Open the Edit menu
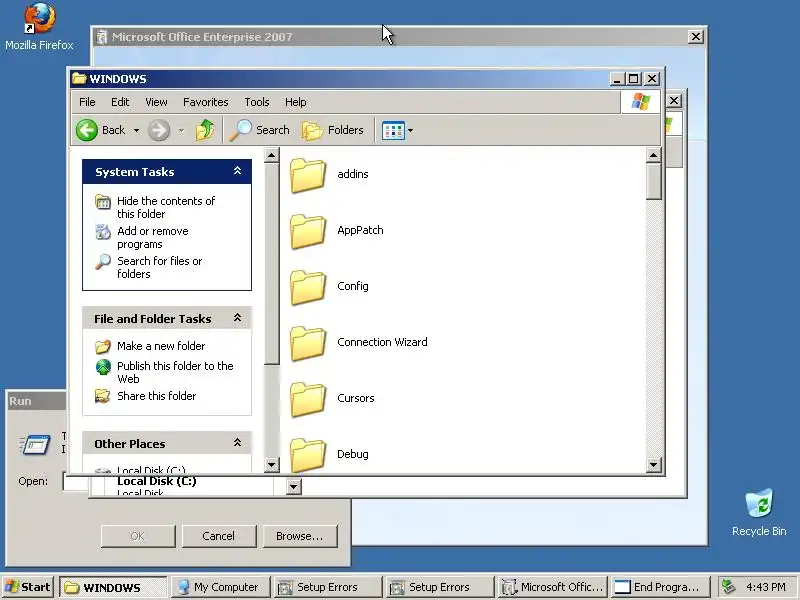This screenshot has height=600, width=800. click(x=120, y=102)
